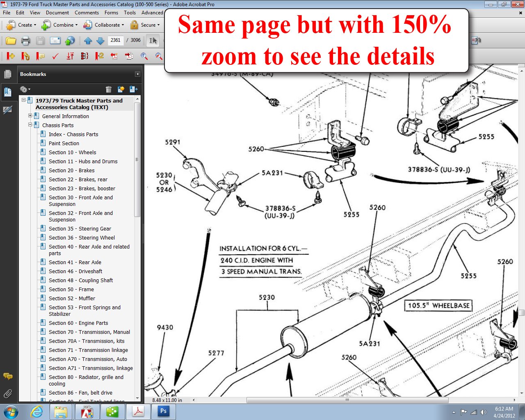
Task: Open the Signatures panel icon
Action: (x=7, y=110)
